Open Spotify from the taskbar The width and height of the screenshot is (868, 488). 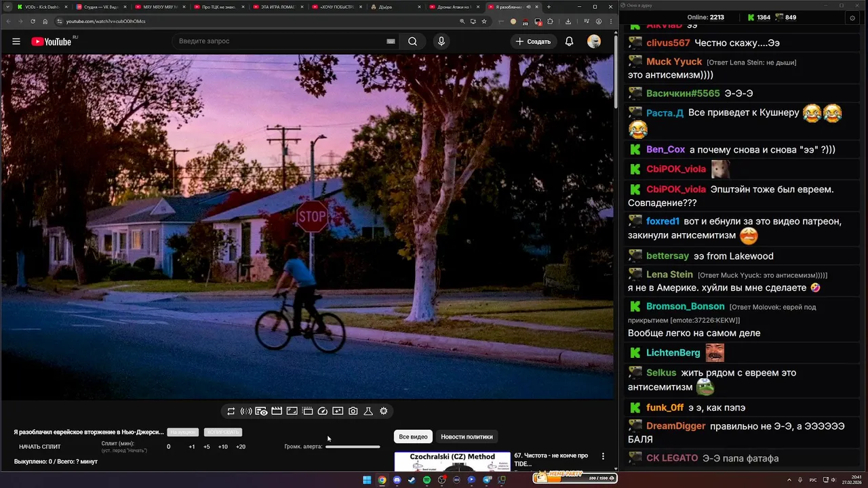(427, 480)
